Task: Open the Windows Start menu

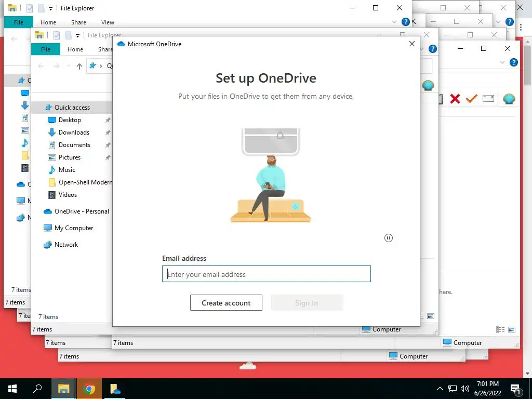Action: pos(12,389)
